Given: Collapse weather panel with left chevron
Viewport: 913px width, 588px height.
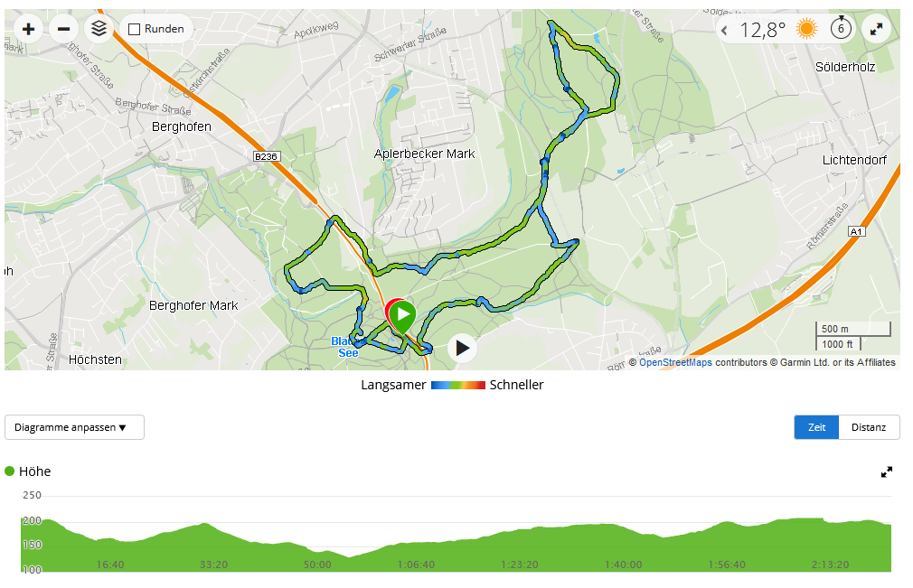Looking at the screenshot, I should coord(724,30).
